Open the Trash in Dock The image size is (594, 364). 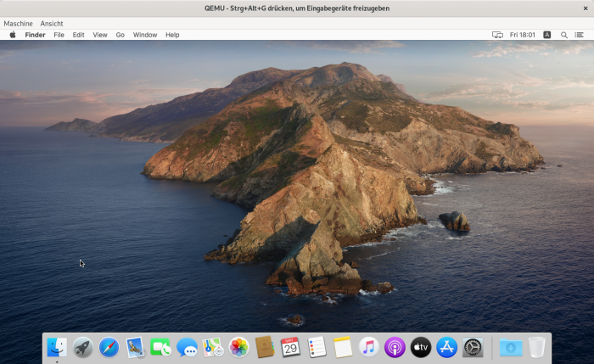tap(537, 347)
